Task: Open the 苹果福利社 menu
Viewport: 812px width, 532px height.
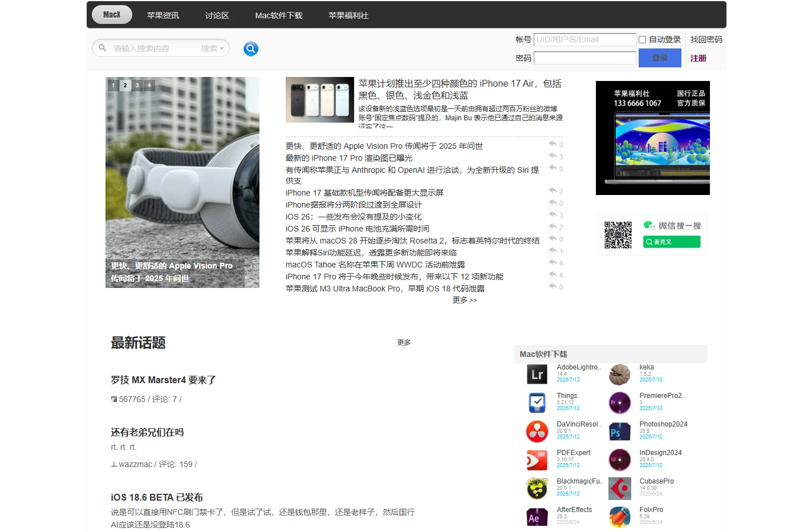Action: click(x=348, y=15)
